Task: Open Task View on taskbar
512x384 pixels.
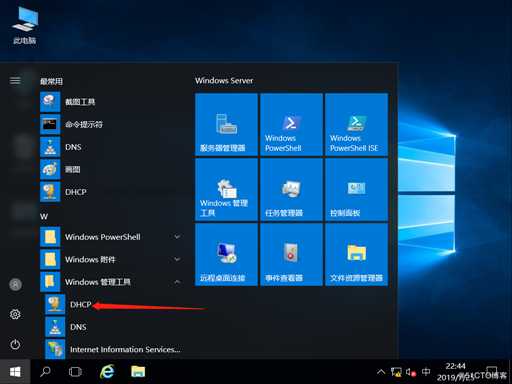Action: (75, 372)
